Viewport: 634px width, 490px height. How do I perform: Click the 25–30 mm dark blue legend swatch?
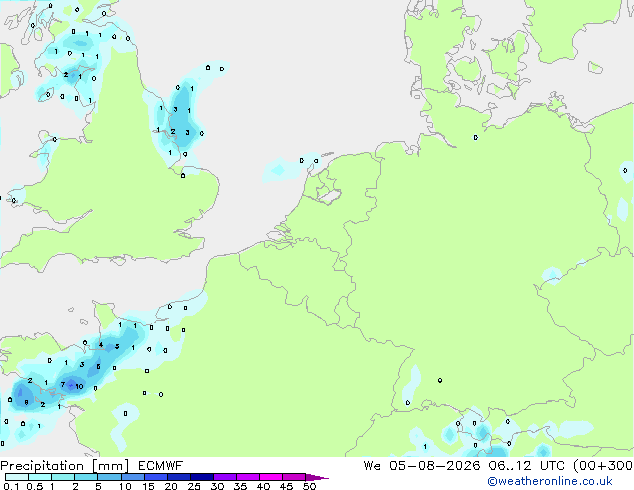point(201,477)
